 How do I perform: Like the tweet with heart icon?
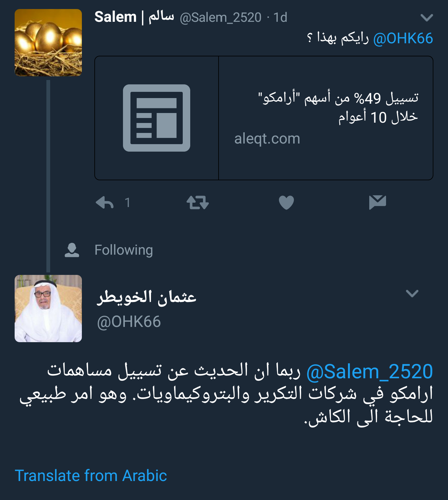point(286,203)
